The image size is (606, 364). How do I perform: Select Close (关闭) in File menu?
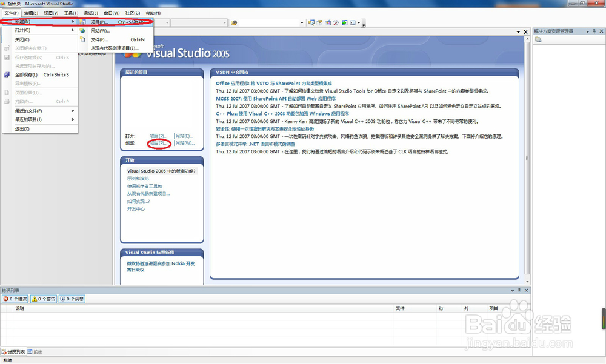tap(40, 39)
